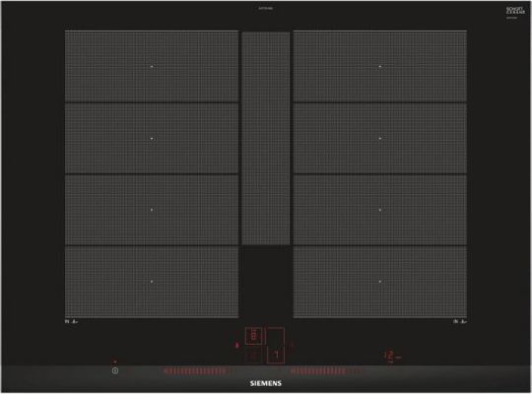The height and width of the screenshot is (394, 532).
Task: Select the narrow center extension zone
Action: 266,138
